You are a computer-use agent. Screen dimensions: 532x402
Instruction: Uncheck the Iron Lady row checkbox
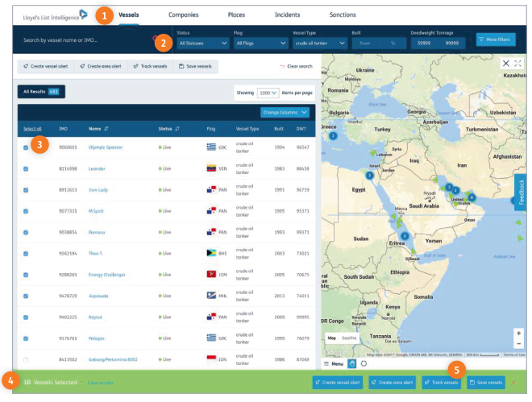tap(26, 190)
